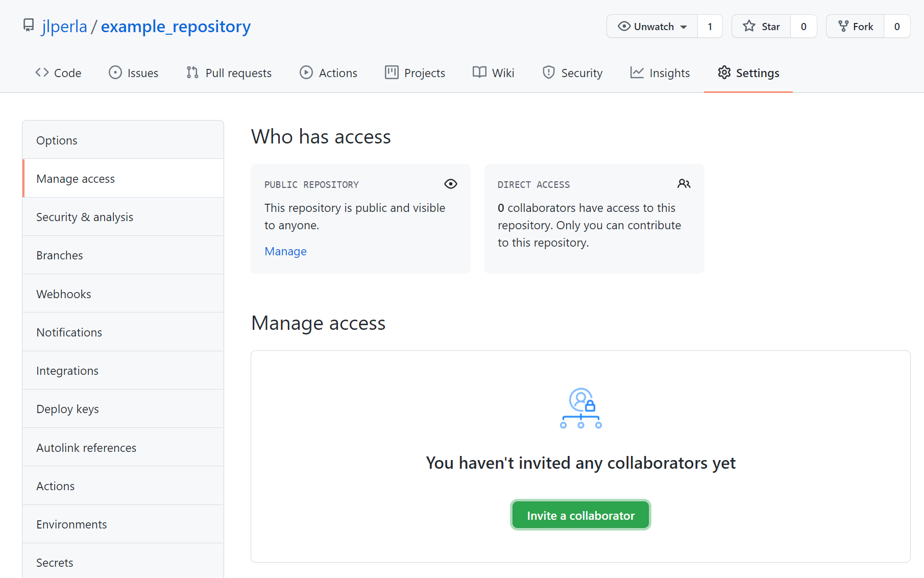Follow the Manage visibility link

point(285,251)
